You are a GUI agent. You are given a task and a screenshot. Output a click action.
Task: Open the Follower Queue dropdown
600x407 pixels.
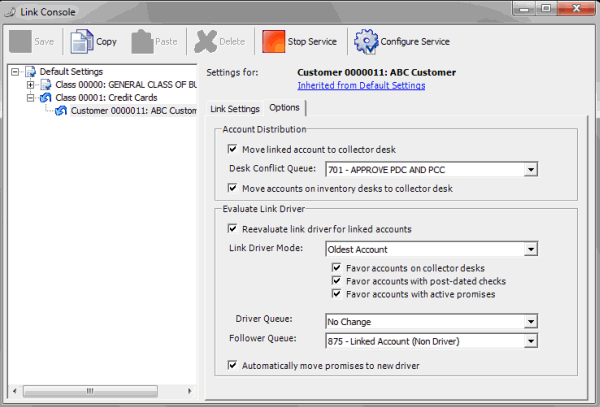pos(530,341)
